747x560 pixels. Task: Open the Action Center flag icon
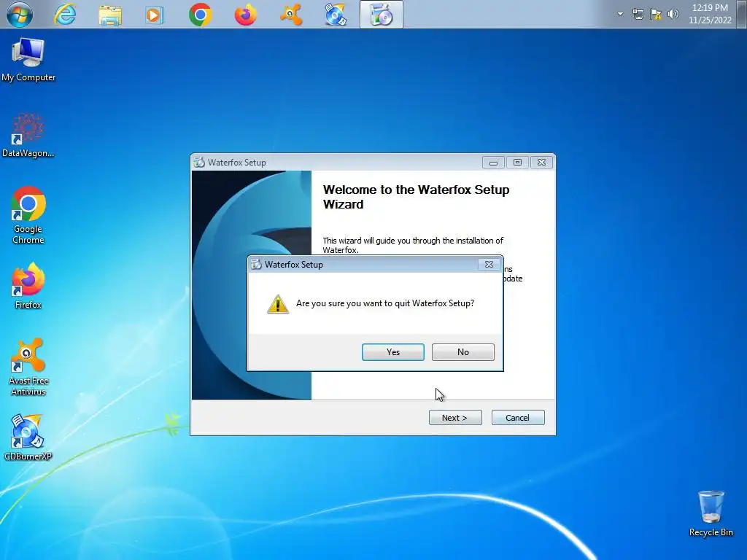tap(656, 14)
